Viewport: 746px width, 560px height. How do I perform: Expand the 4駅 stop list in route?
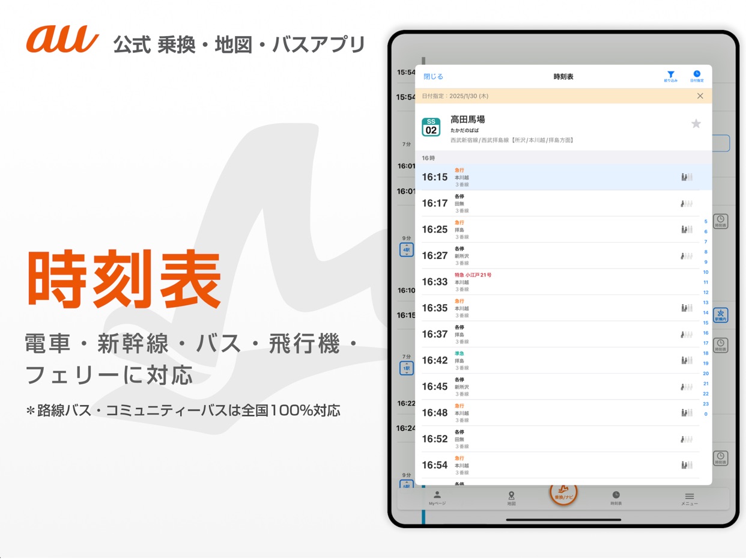[x=406, y=249]
